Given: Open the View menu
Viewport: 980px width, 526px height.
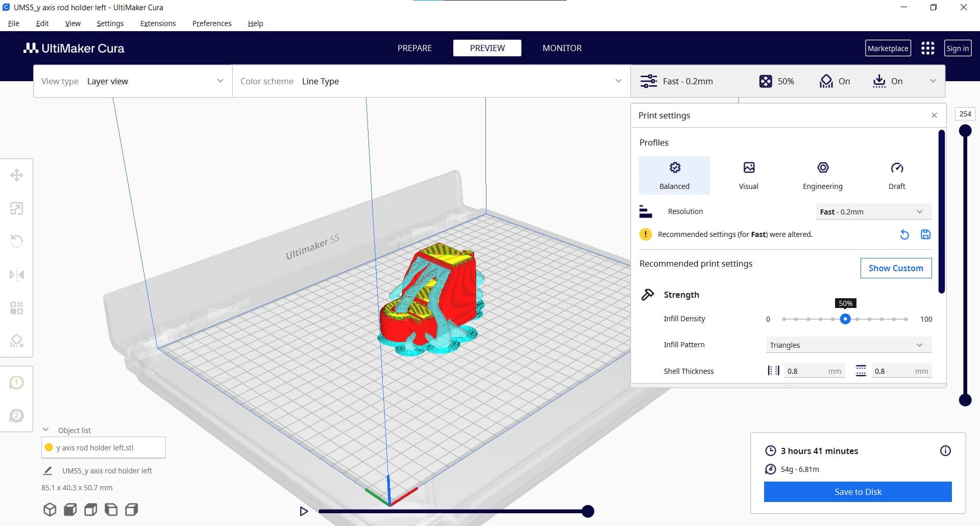Looking at the screenshot, I should click(72, 23).
